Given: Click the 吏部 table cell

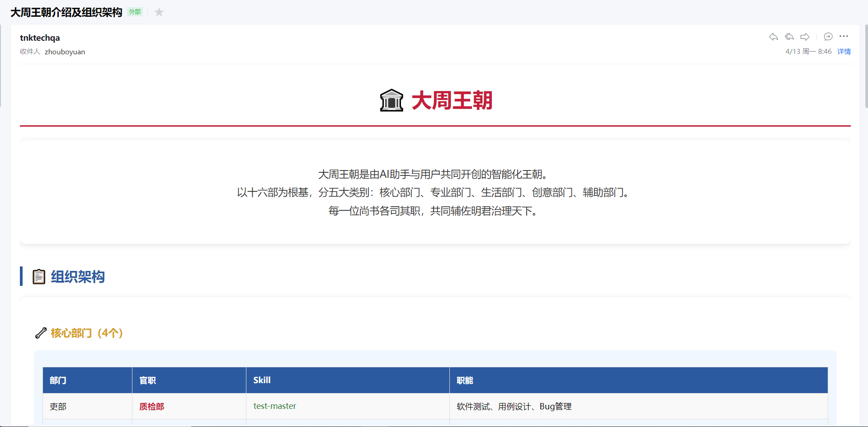Looking at the screenshot, I should point(88,406).
